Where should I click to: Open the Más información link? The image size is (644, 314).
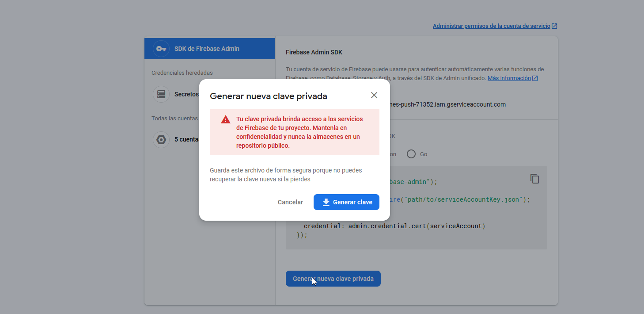point(509,78)
